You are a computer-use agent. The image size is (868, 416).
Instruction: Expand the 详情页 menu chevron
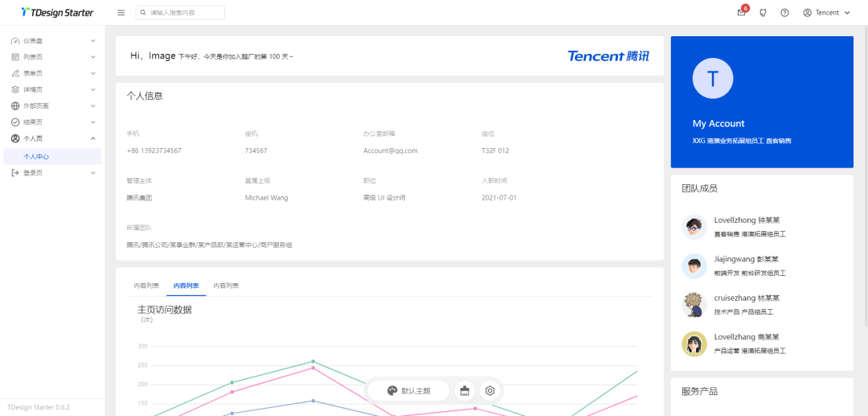[x=93, y=90]
